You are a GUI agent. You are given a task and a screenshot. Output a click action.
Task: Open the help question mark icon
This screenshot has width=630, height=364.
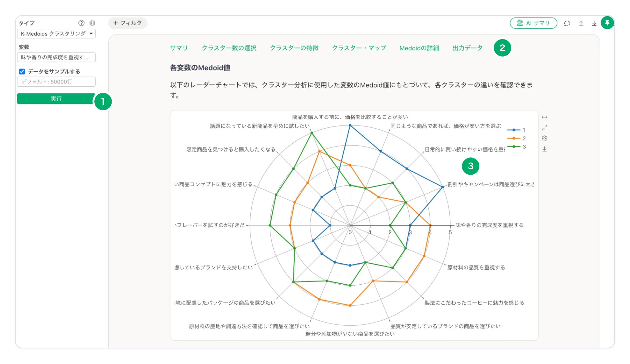(x=81, y=23)
